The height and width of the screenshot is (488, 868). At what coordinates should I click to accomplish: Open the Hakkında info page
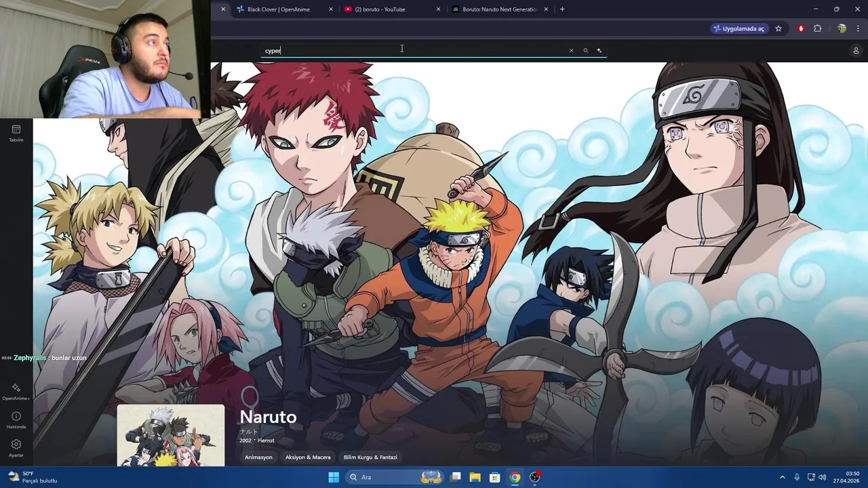[16, 420]
